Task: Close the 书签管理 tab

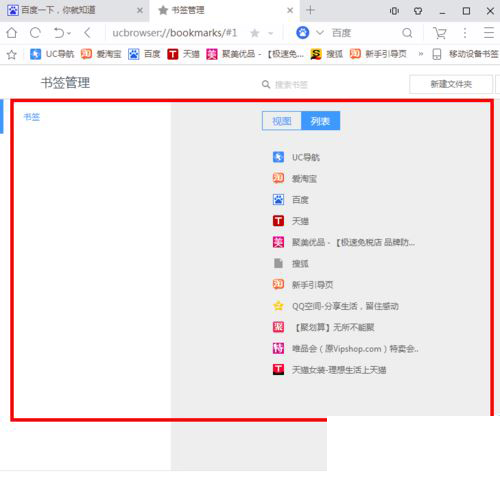Action: tap(290, 10)
